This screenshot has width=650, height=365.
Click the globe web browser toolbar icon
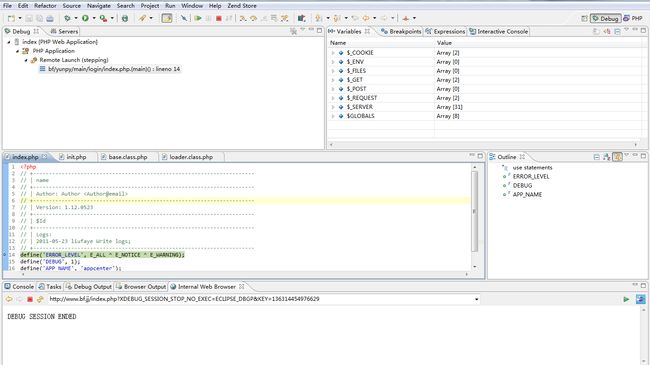click(125, 18)
